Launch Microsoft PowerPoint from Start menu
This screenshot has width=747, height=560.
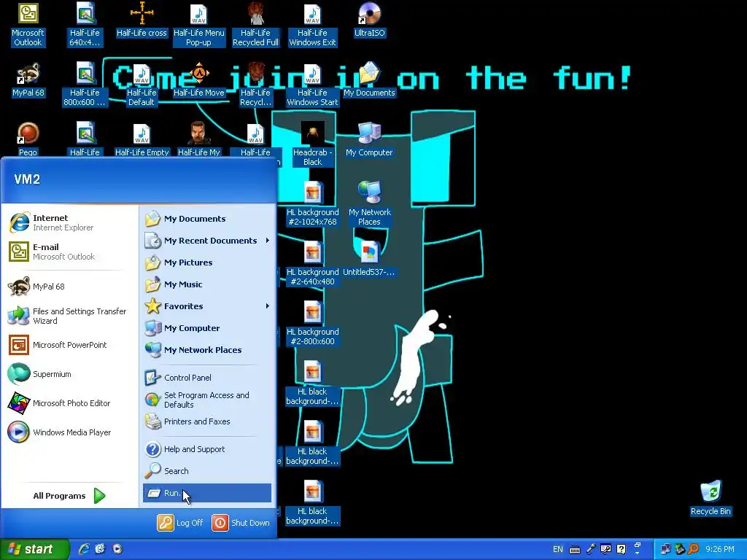pyautogui.click(x=69, y=345)
